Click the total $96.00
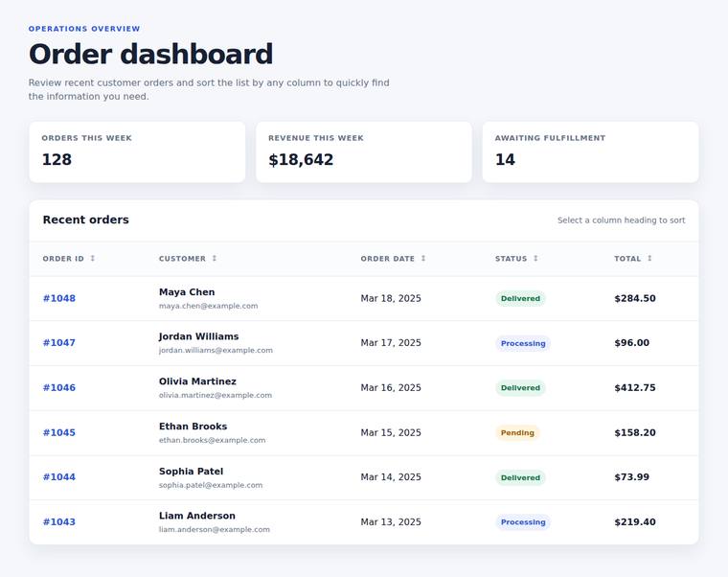 click(632, 343)
